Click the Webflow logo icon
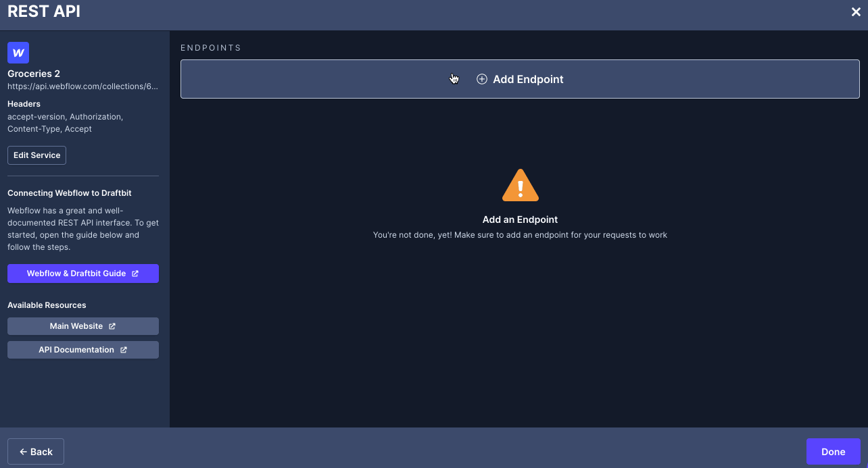The height and width of the screenshot is (468, 868). [18, 53]
